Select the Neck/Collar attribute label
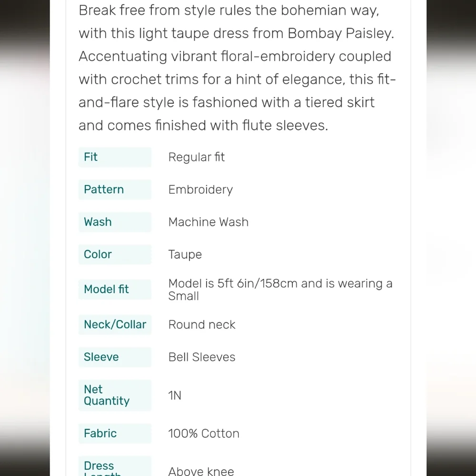 [x=115, y=325]
